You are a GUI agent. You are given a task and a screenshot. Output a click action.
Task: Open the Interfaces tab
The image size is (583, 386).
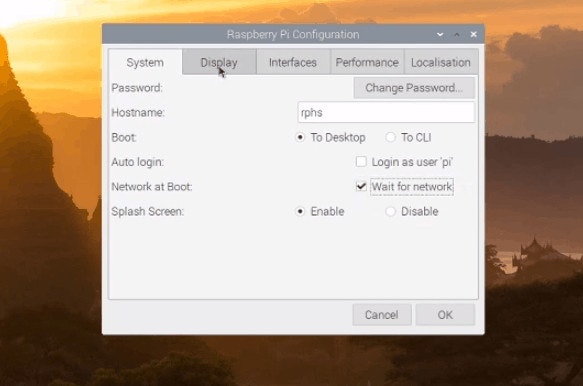coord(293,62)
